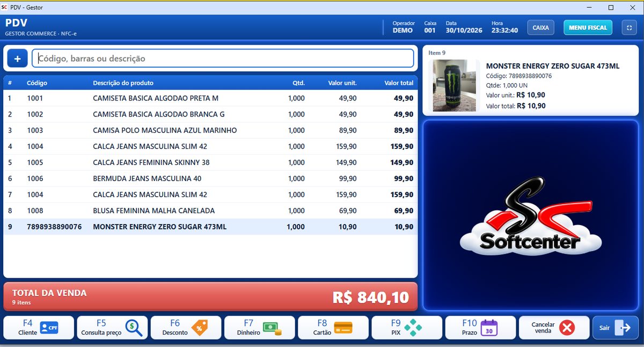This screenshot has height=347, width=644.
Task: Click the PDV - Gestor title bar icon
Action: pos(4,8)
